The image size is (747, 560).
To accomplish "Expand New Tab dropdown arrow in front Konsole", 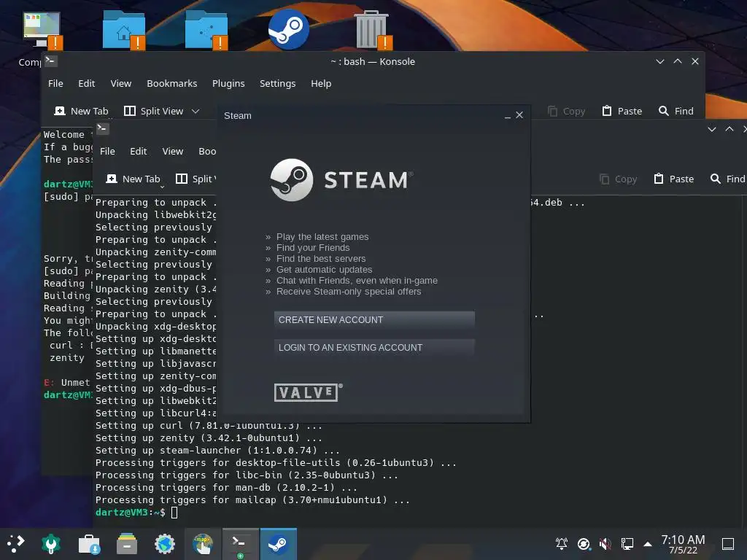I will pos(162,187).
